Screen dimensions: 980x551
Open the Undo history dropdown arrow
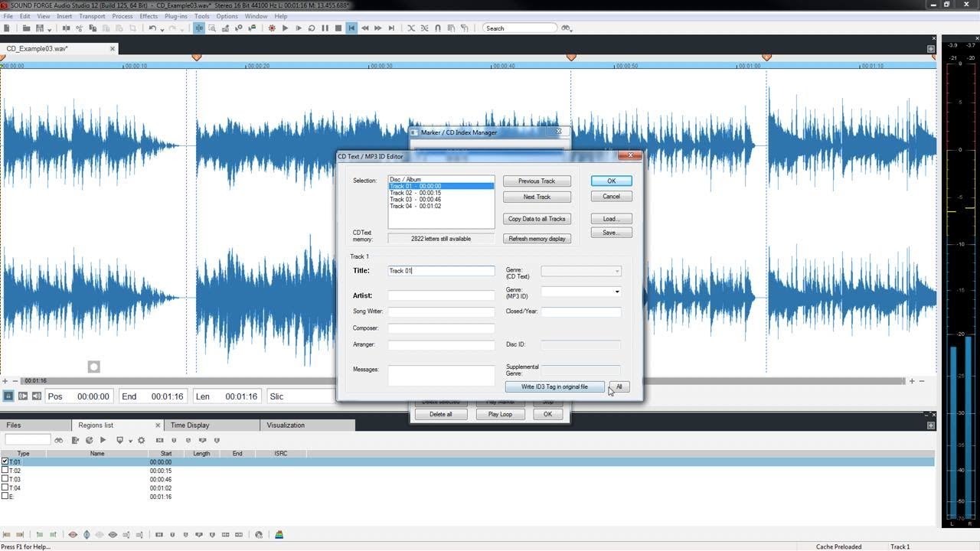(x=162, y=30)
